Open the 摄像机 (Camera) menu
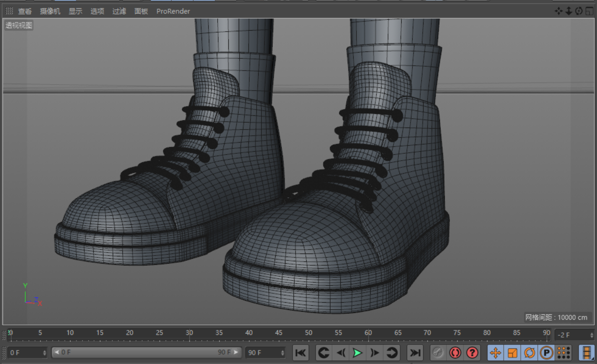 pos(50,11)
